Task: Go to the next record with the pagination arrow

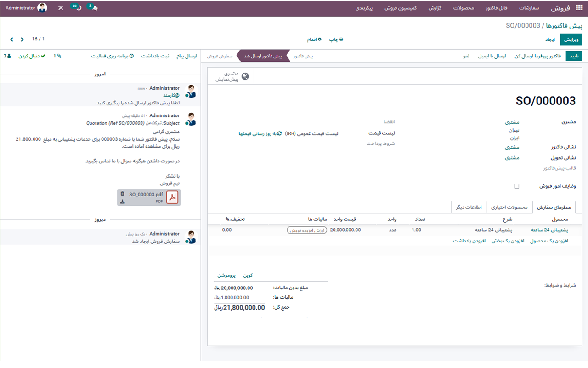Action: [11, 39]
